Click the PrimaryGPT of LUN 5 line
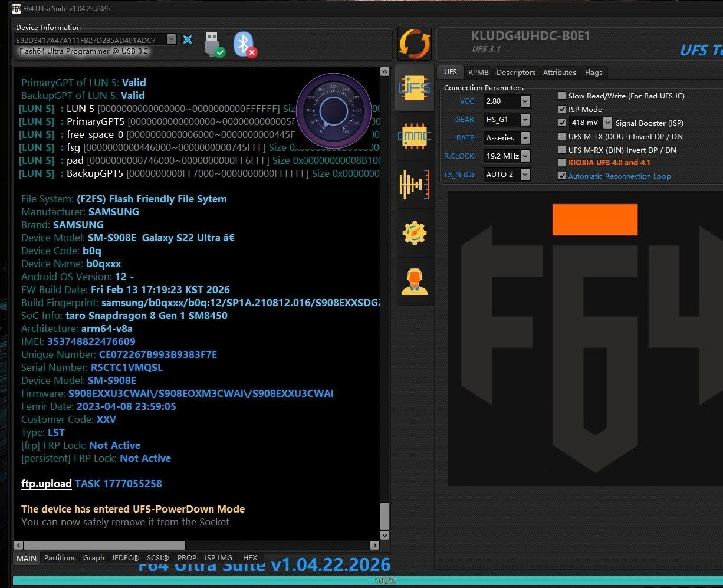Image resolution: width=723 pixels, height=588 pixels. (83, 83)
